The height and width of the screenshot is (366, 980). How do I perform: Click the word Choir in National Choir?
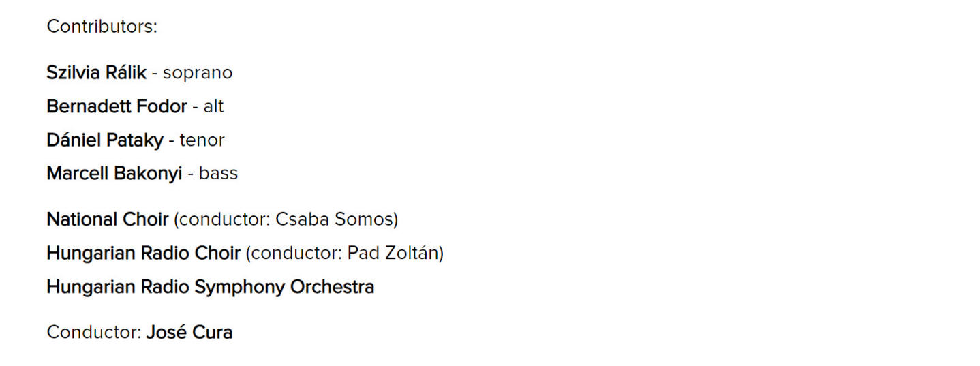click(x=145, y=219)
